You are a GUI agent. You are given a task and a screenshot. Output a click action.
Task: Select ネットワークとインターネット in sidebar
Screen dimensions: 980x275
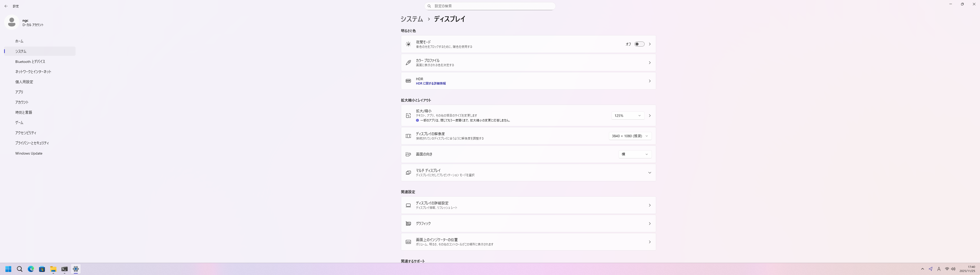pyautogui.click(x=33, y=72)
